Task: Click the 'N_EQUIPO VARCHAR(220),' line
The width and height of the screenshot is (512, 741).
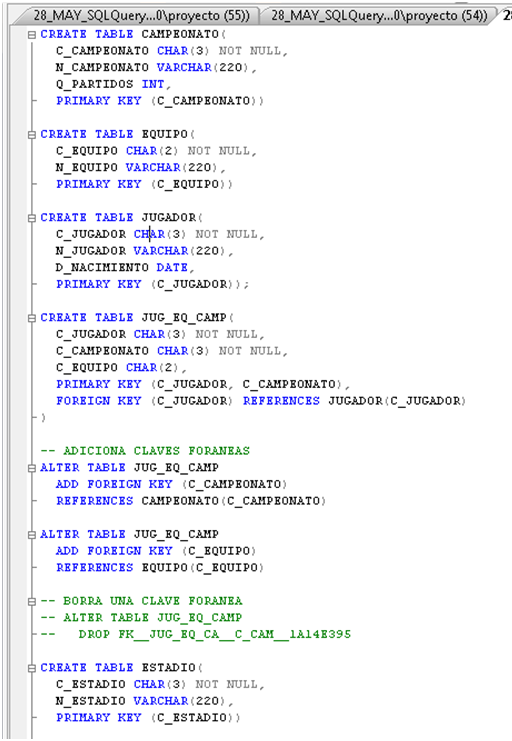Action: click(140, 167)
